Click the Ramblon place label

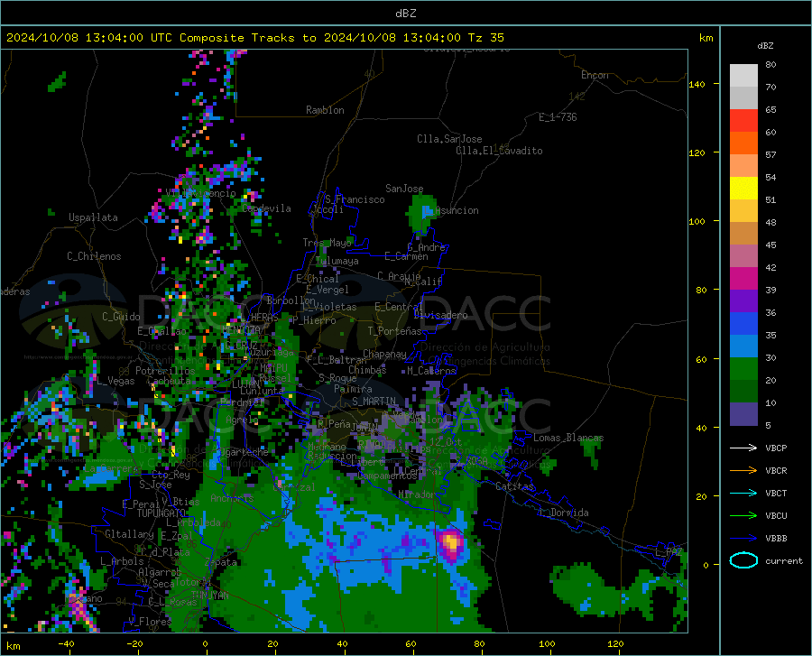(x=325, y=110)
